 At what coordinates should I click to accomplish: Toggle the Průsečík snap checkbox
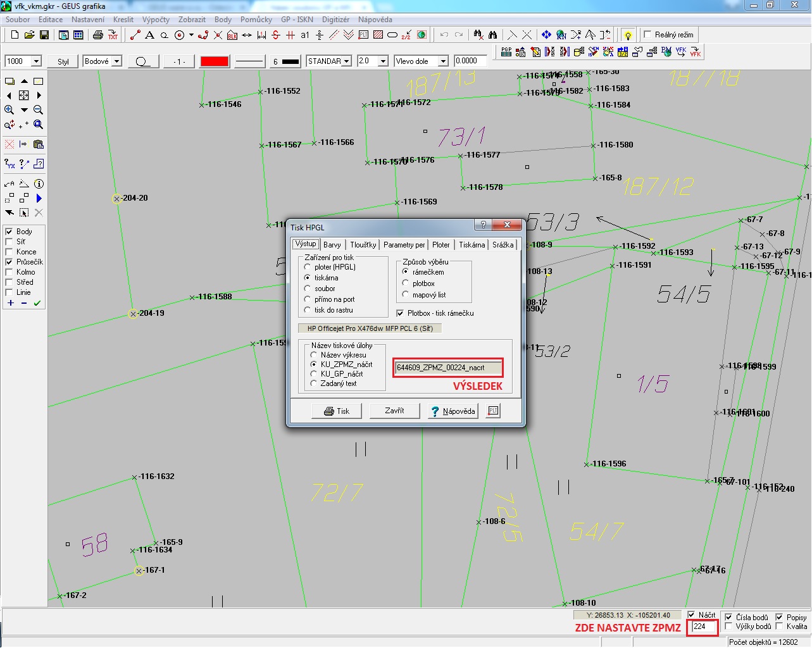[x=9, y=262]
